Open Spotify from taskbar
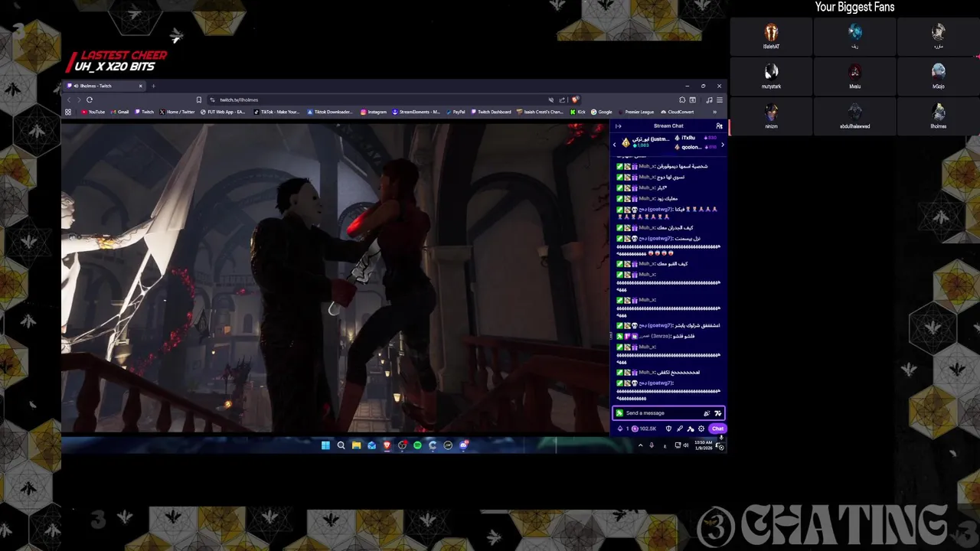980x551 pixels. tap(417, 445)
